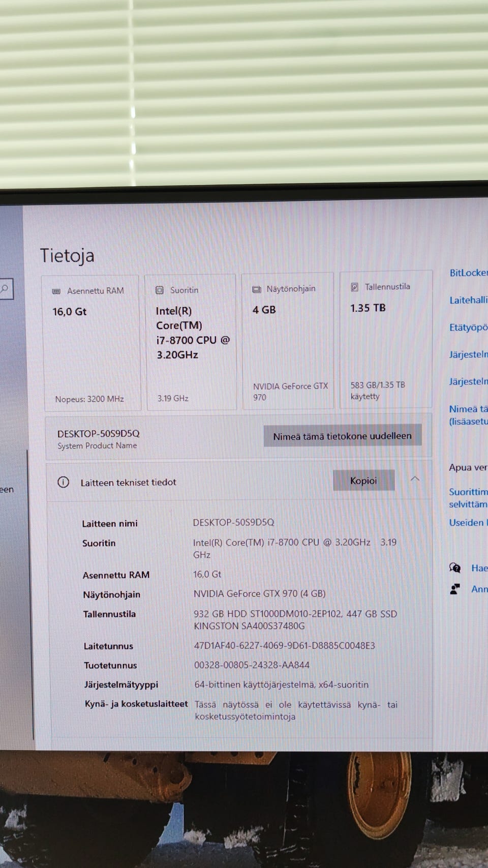
Task: Click the NVIDIA GeForce GTX 970 card text
Action: click(290, 392)
